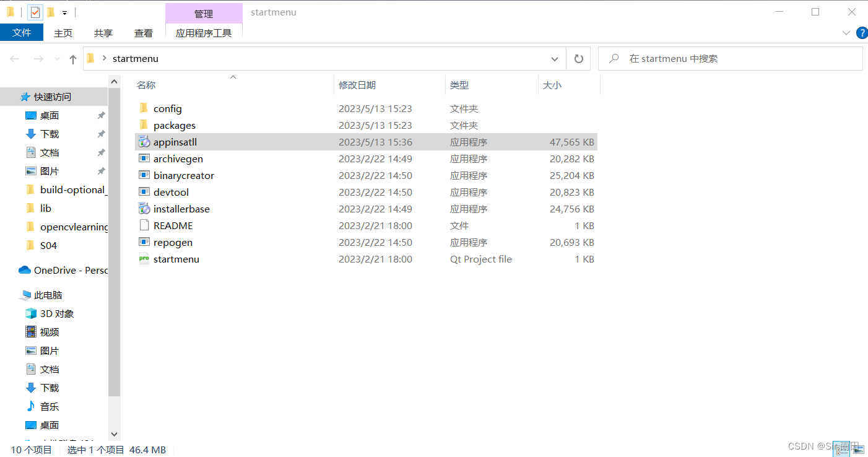Open the devtool application
The width and height of the screenshot is (868, 457).
coord(171,192)
